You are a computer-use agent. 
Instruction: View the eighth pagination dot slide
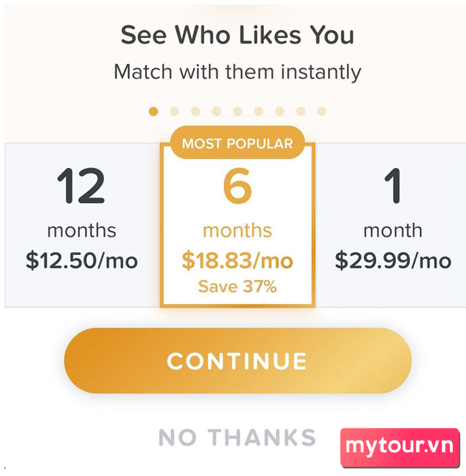point(301,112)
